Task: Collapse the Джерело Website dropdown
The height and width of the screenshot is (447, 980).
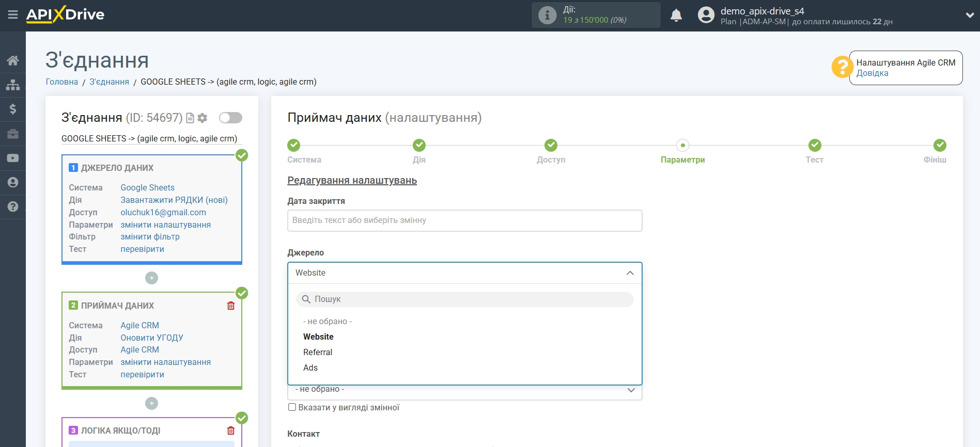Action: point(464,273)
